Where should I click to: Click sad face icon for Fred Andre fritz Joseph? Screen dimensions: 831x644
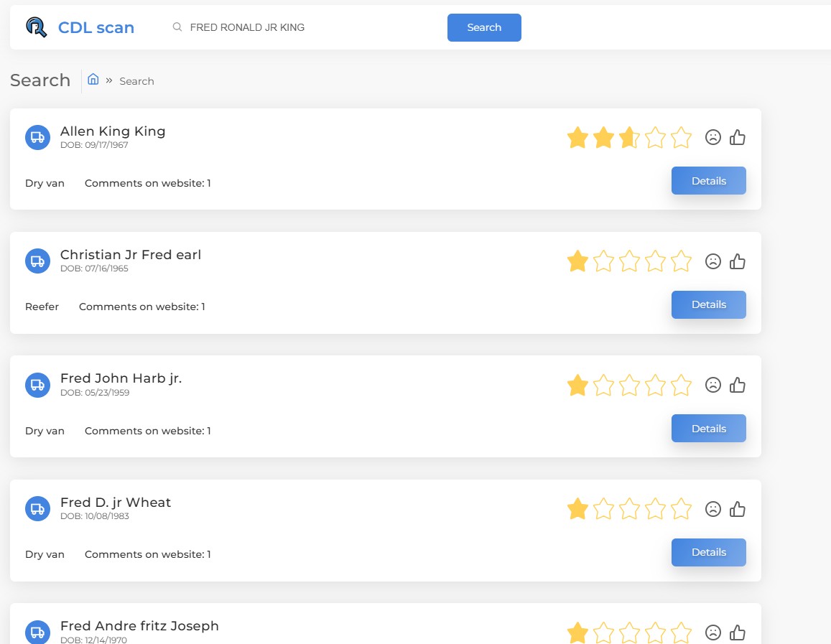tap(712, 633)
